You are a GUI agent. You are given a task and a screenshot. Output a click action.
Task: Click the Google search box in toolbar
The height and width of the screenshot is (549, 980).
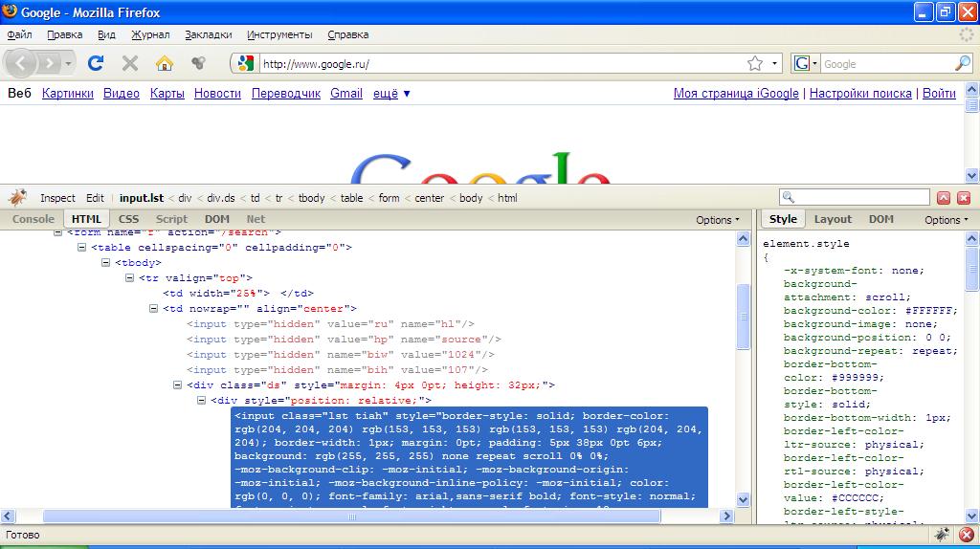coord(886,64)
